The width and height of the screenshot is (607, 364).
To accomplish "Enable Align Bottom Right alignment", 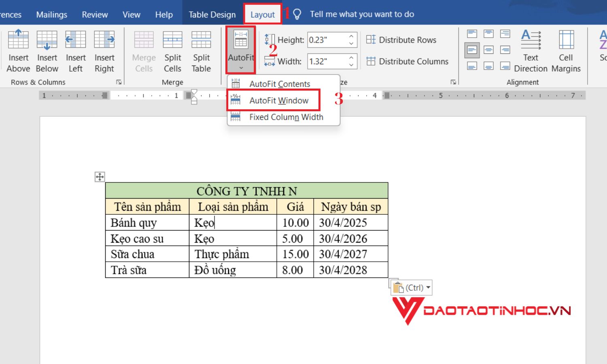I will pyautogui.click(x=505, y=65).
